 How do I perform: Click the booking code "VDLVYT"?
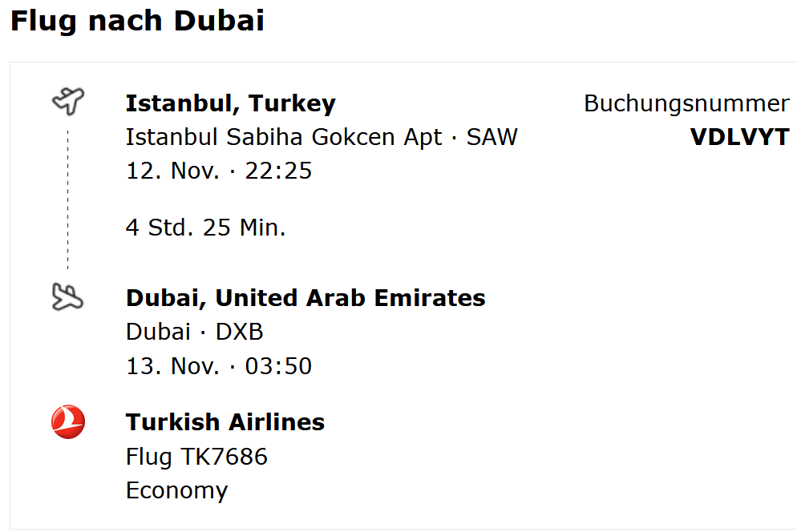[x=739, y=137]
